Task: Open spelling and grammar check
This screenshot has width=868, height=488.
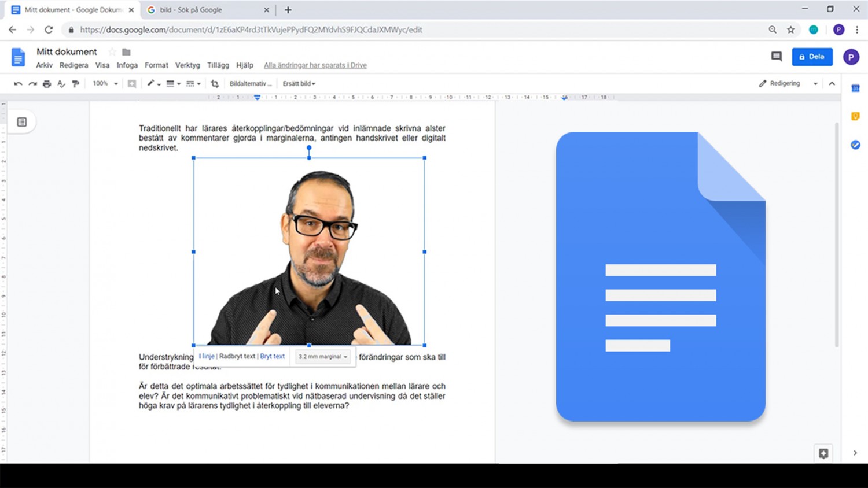Action: 61,83
